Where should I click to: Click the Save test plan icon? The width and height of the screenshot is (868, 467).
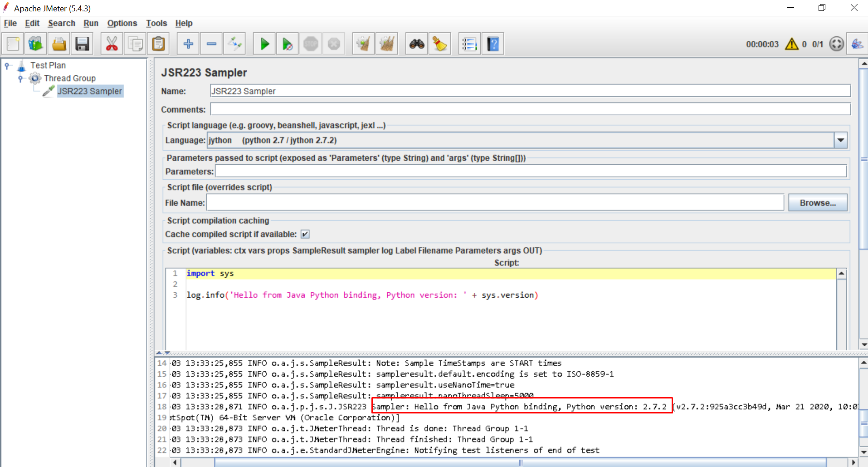pyautogui.click(x=82, y=44)
